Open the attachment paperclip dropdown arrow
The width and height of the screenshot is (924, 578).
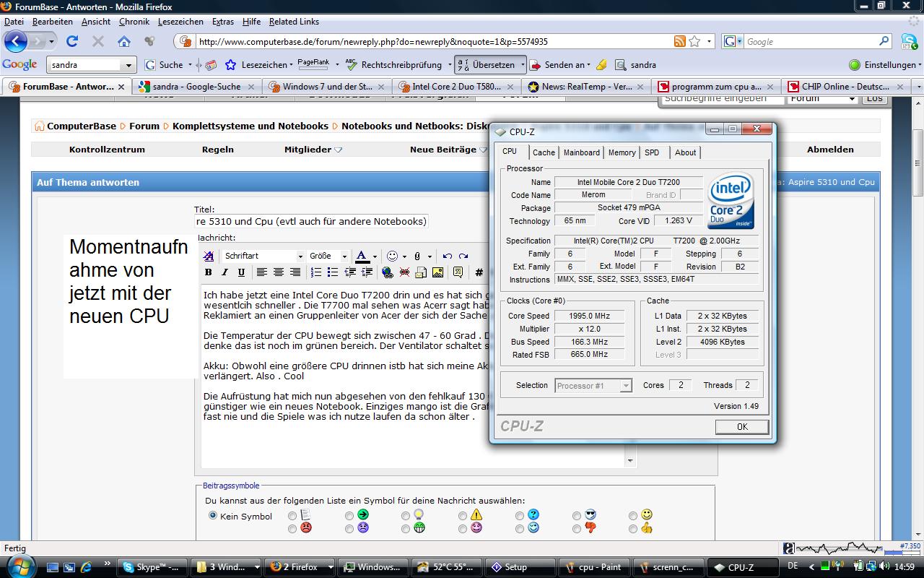[x=430, y=256]
